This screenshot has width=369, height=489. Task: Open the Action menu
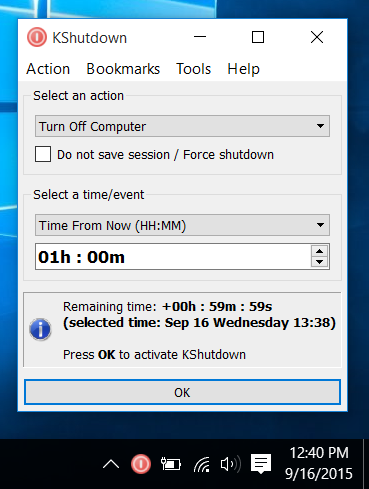click(x=48, y=69)
